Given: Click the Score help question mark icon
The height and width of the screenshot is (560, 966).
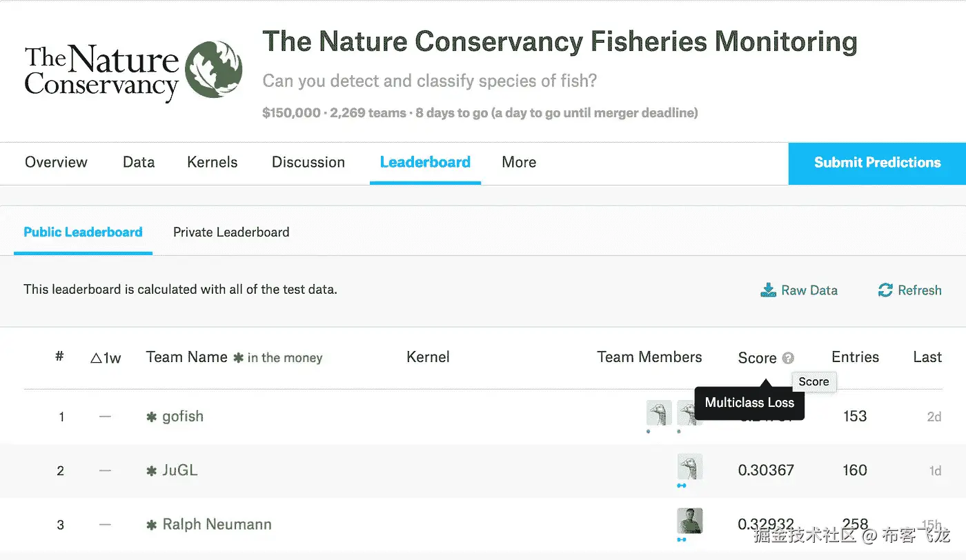Looking at the screenshot, I should pos(789,358).
